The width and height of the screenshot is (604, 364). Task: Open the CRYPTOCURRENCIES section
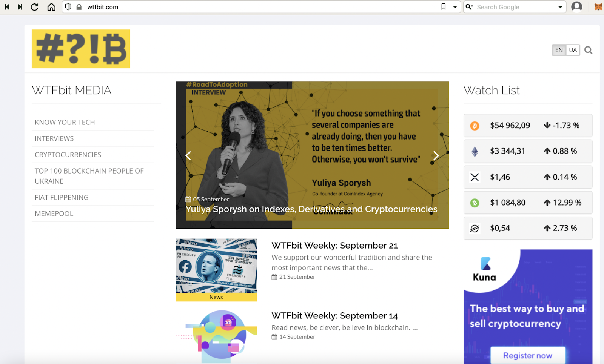tap(68, 155)
